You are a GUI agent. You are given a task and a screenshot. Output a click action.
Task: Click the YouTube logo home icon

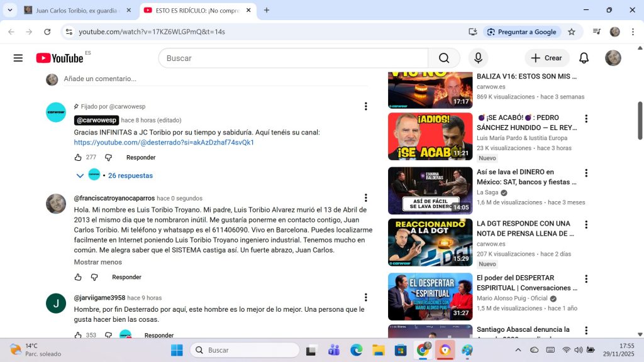pyautogui.click(x=60, y=58)
